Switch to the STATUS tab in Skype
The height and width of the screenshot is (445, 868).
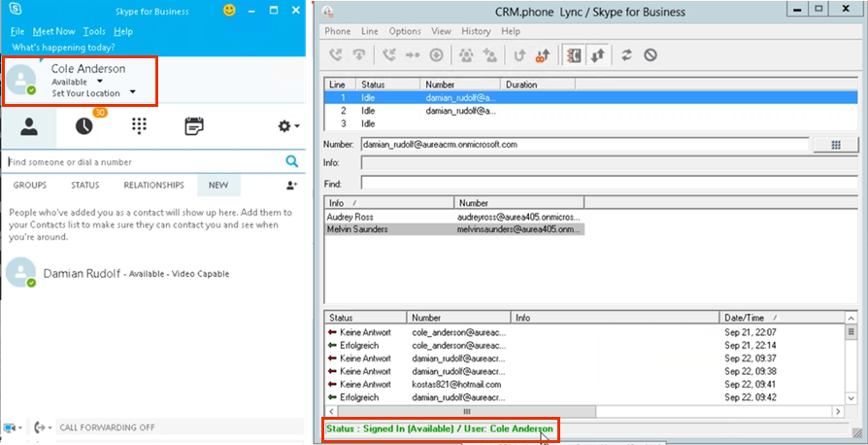(x=85, y=186)
